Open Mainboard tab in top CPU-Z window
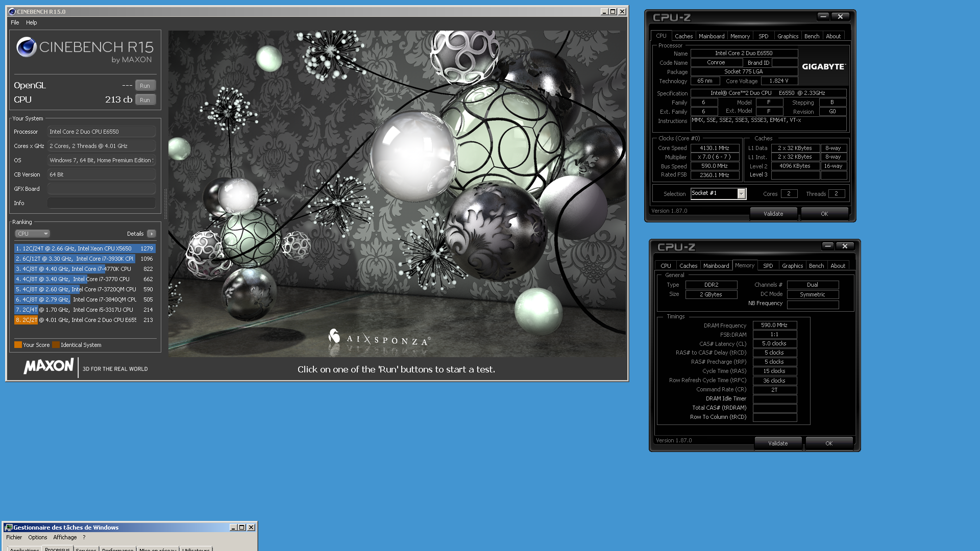 [x=712, y=36]
